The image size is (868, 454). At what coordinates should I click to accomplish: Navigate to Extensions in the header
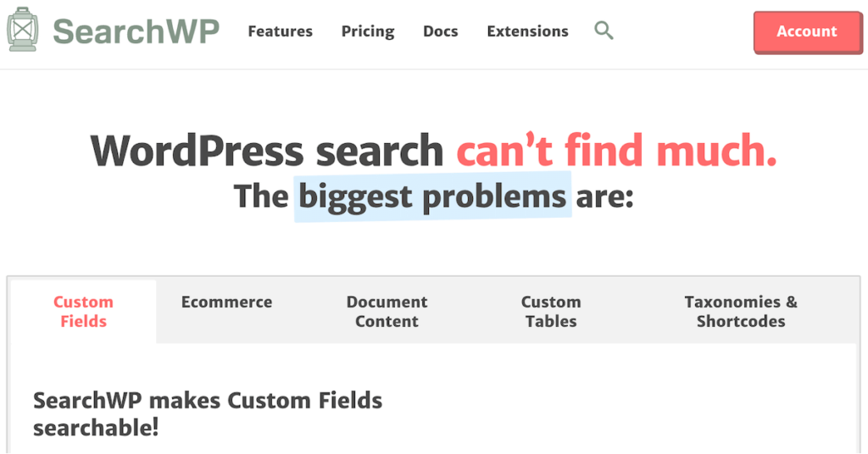point(527,31)
